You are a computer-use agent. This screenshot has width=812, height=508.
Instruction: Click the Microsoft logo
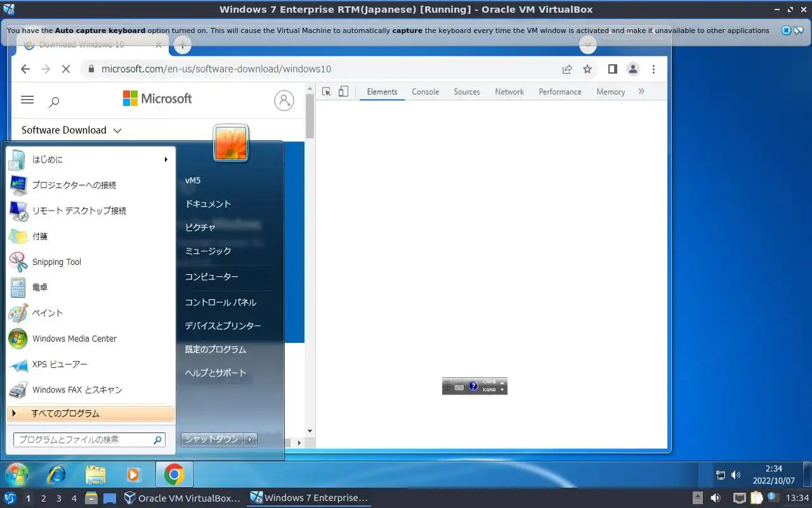click(x=157, y=98)
